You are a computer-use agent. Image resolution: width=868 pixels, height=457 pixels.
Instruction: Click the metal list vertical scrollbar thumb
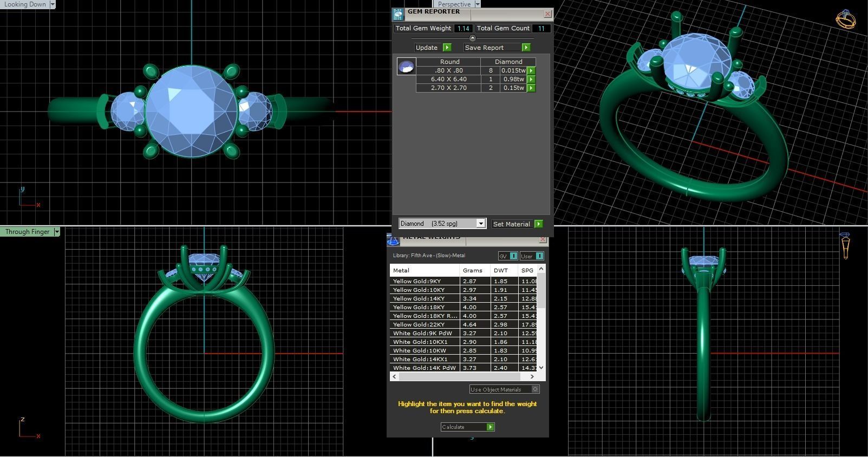point(541,291)
